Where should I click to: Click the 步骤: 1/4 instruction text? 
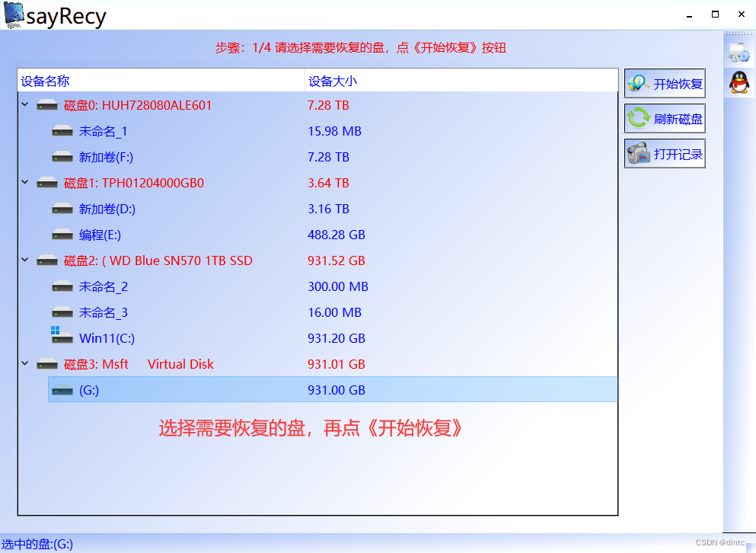[x=361, y=47]
